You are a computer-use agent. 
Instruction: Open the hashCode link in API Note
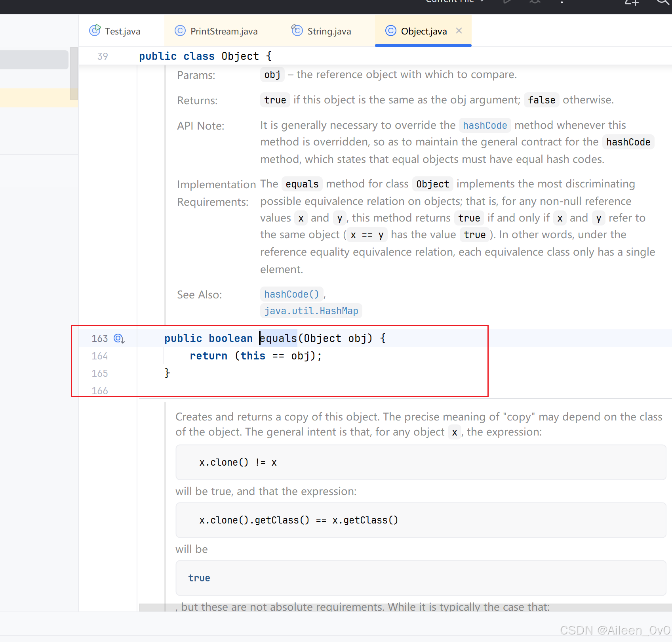(x=485, y=125)
